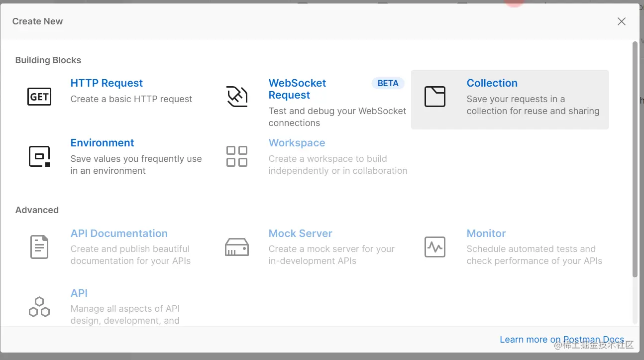This screenshot has height=360, width=644.
Task: Select the Environment title link
Action: click(102, 143)
